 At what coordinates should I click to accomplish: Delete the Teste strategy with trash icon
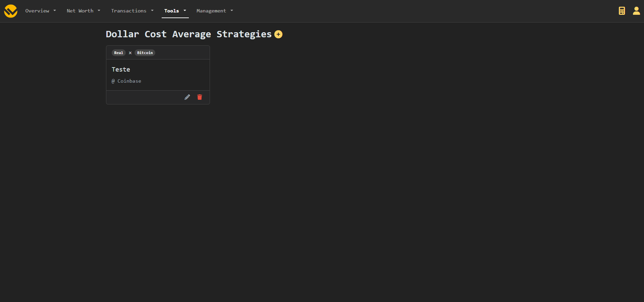(x=200, y=97)
